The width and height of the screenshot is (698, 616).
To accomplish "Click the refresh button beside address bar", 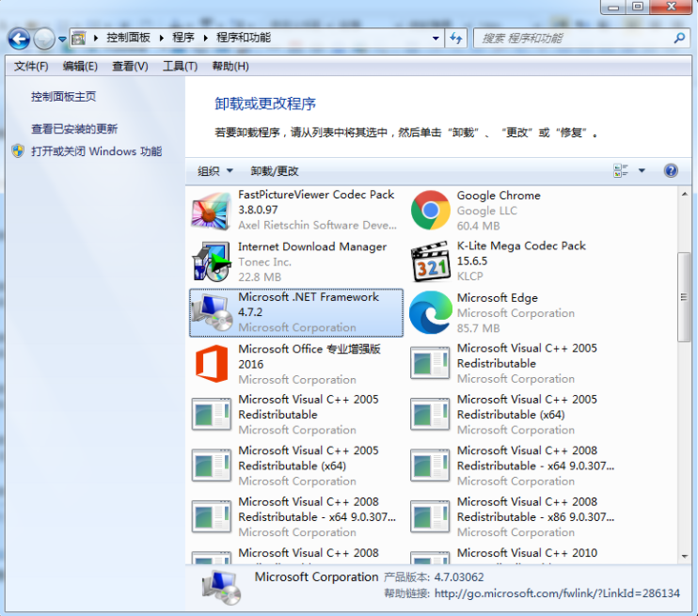I will 457,39.
